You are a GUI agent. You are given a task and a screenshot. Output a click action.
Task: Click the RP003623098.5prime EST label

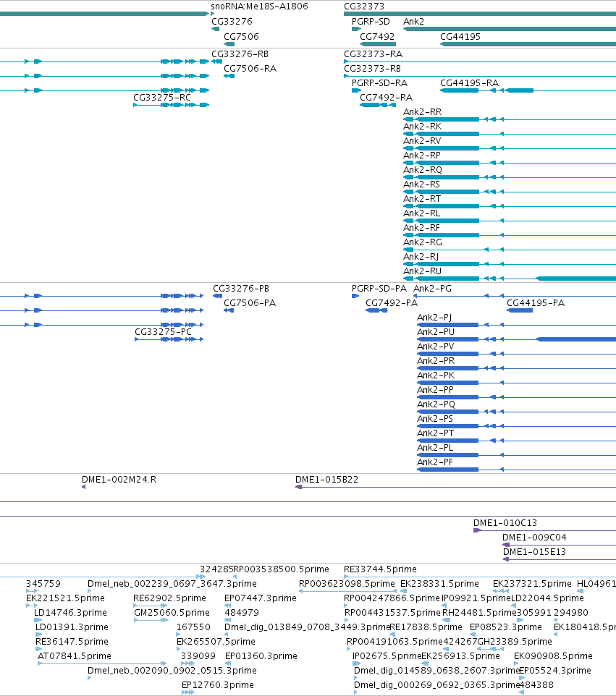(x=347, y=583)
